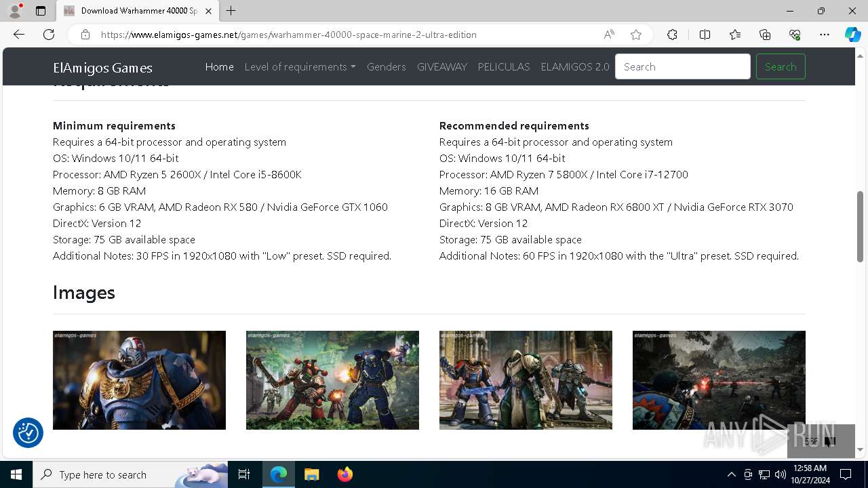Expand Level of requirements dropdown

click(x=300, y=66)
